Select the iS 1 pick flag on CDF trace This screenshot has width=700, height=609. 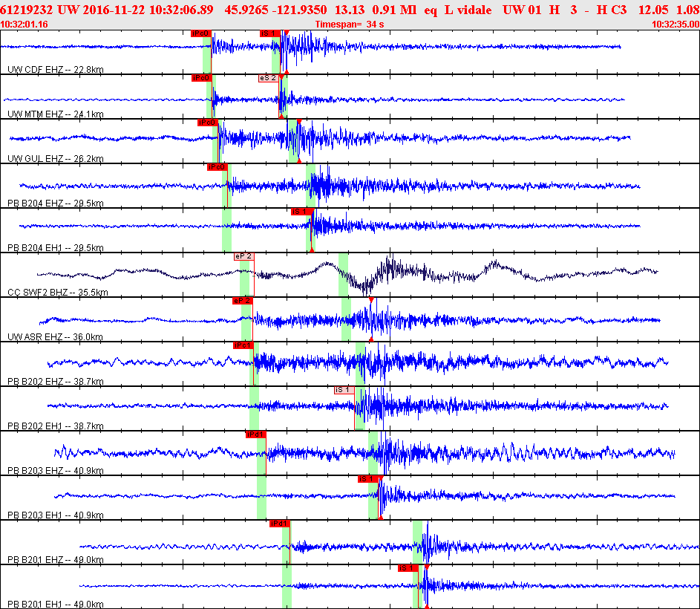click(x=270, y=33)
